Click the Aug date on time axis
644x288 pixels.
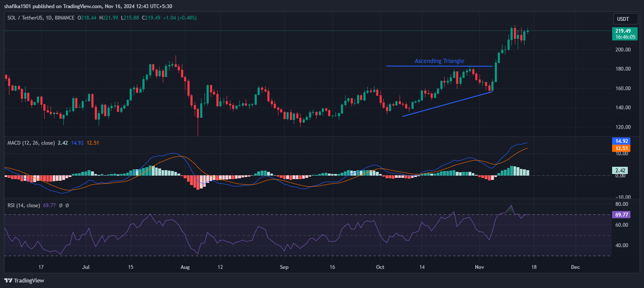tap(184, 268)
